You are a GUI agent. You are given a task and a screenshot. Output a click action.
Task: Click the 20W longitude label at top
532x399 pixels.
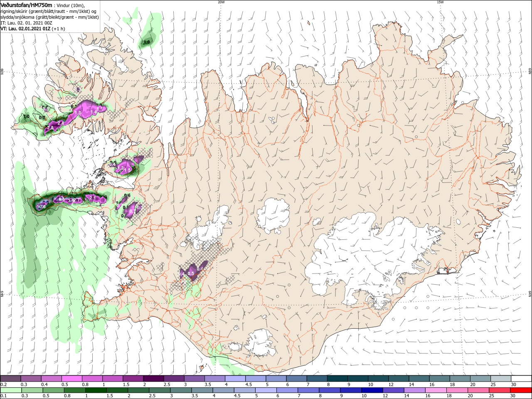coord(221,2)
